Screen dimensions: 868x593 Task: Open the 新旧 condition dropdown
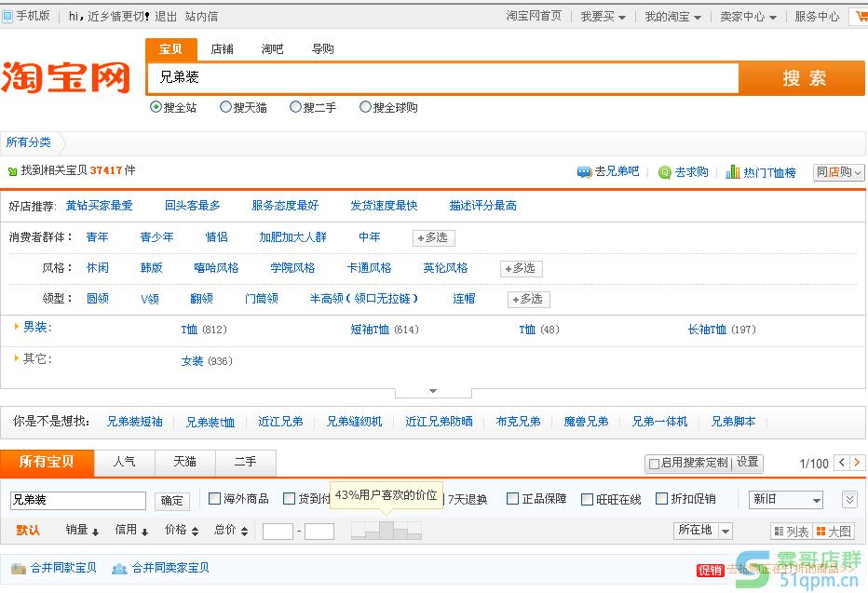(x=785, y=499)
